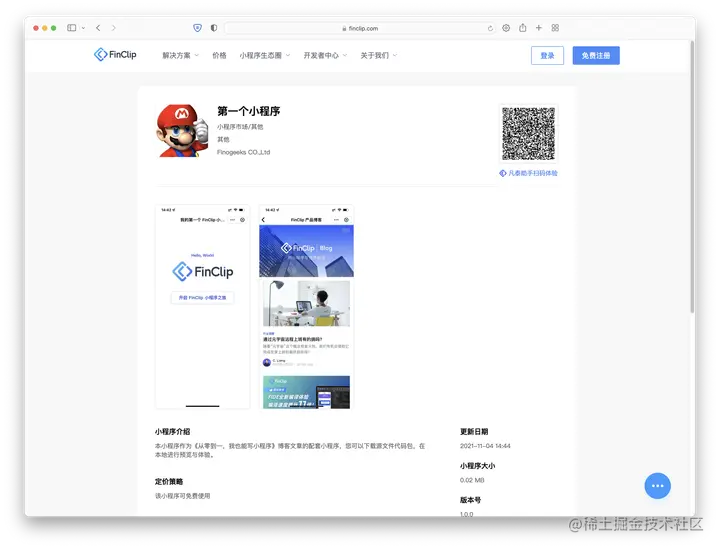
Task: Open the Share icon in Safari toolbar
Action: 523,28
